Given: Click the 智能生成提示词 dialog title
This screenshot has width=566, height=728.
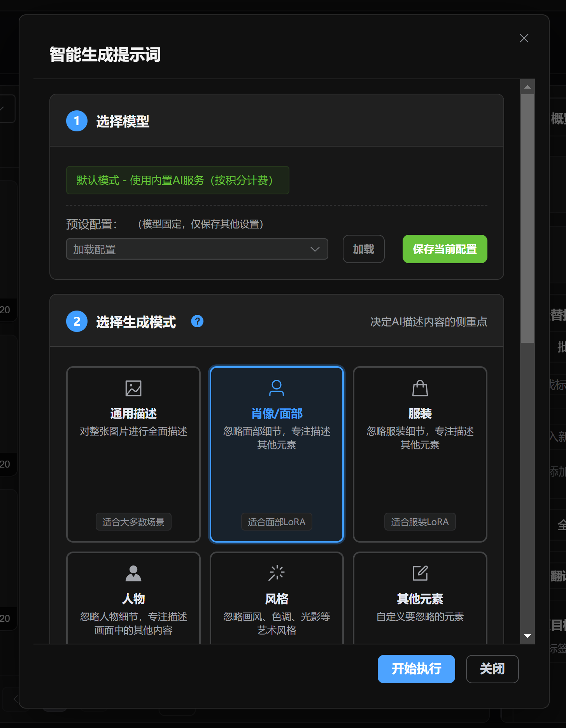Looking at the screenshot, I should [105, 54].
